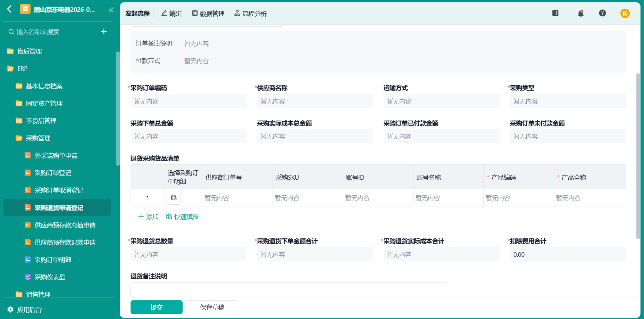Switch to 数据管理 tab
Viewport: 644px width, 319px height.
pyautogui.click(x=208, y=14)
